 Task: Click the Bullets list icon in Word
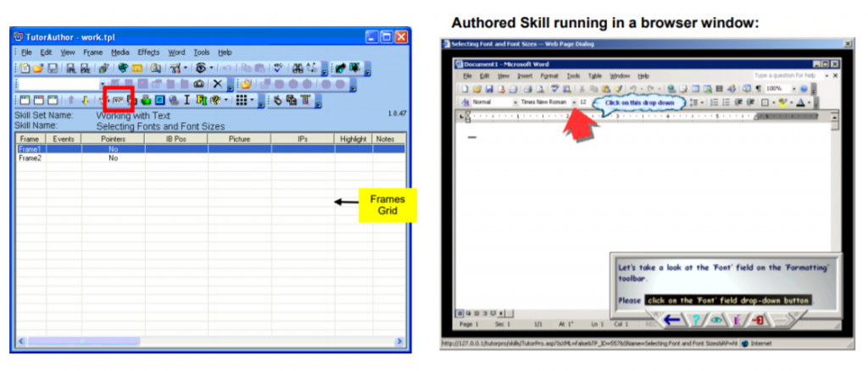726,102
